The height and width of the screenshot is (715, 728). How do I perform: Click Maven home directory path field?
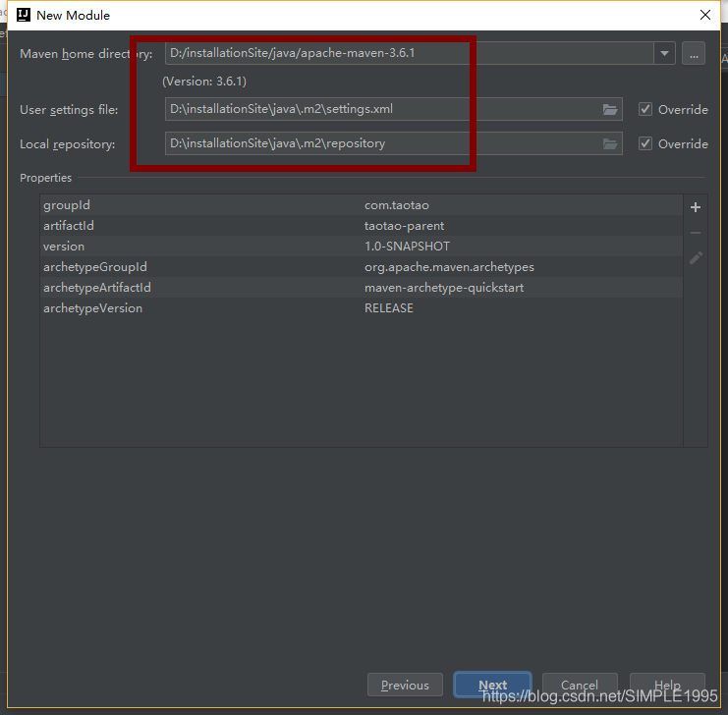click(x=409, y=53)
